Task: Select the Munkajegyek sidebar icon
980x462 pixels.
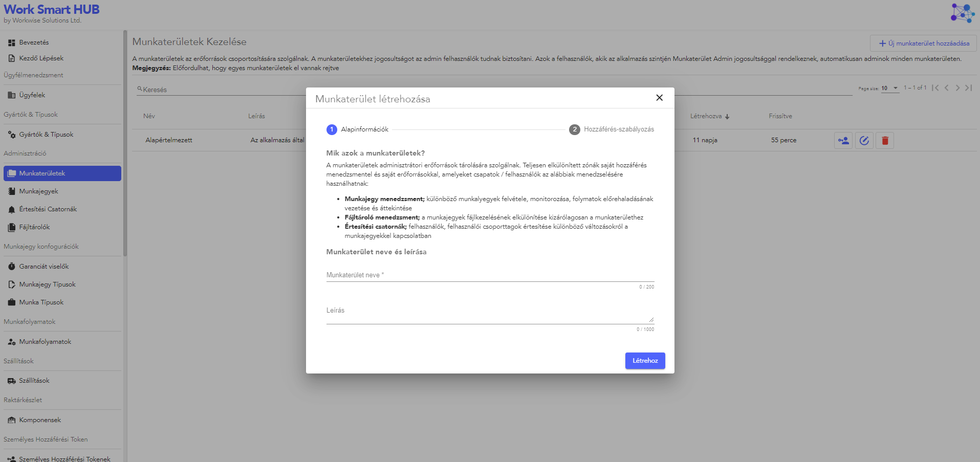Action: (x=11, y=191)
